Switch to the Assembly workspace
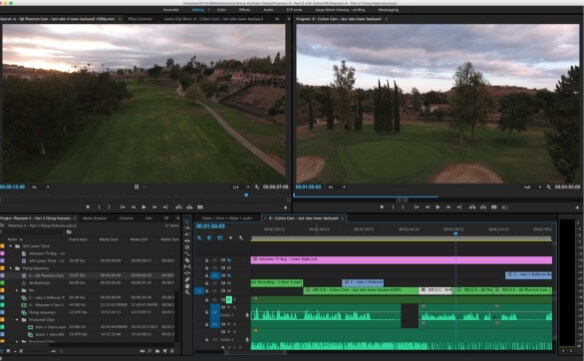584x361 pixels. click(x=171, y=10)
